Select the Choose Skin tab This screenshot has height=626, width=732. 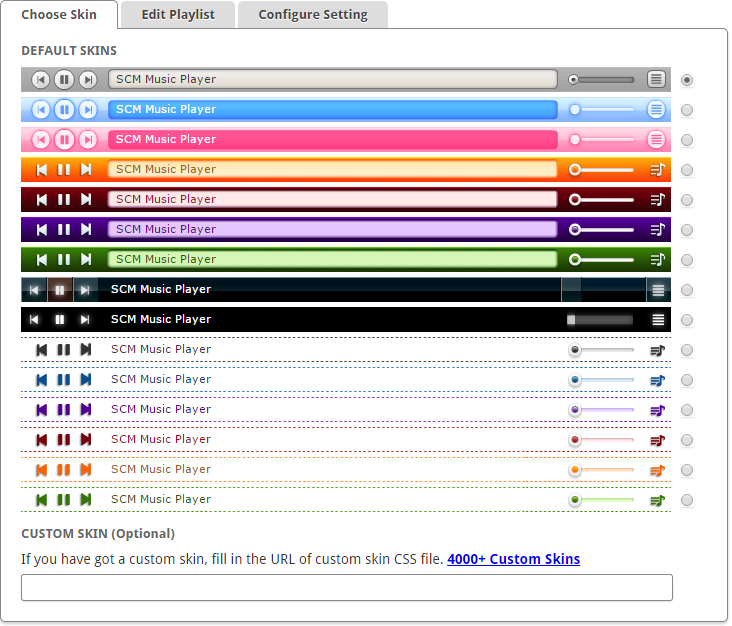click(x=59, y=14)
